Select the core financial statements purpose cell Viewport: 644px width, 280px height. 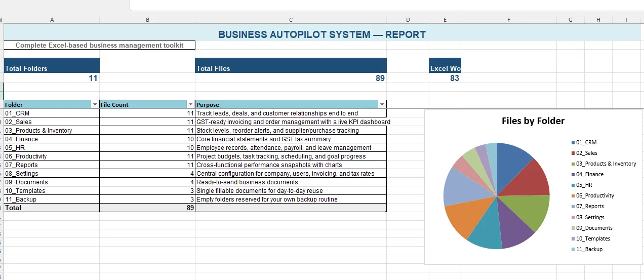point(291,139)
